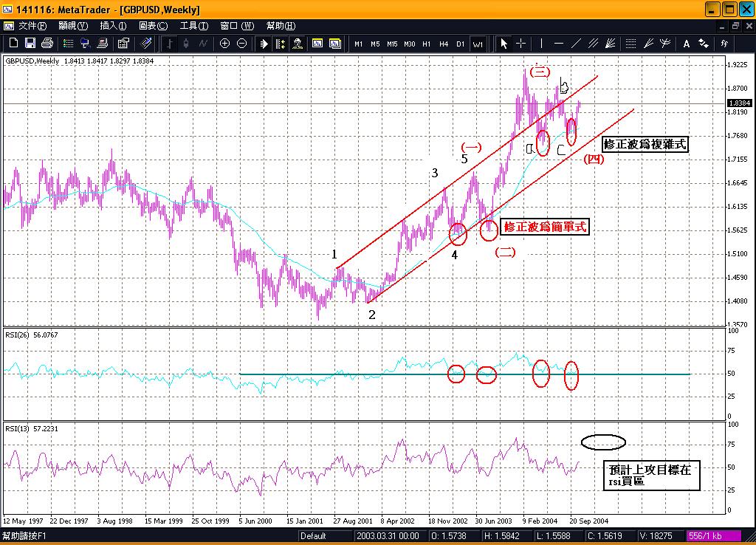The height and width of the screenshot is (545, 756).
Task: Select the '預計上攻目標在' text box annotation
Action: pyautogui.click(x=651, y=475)
